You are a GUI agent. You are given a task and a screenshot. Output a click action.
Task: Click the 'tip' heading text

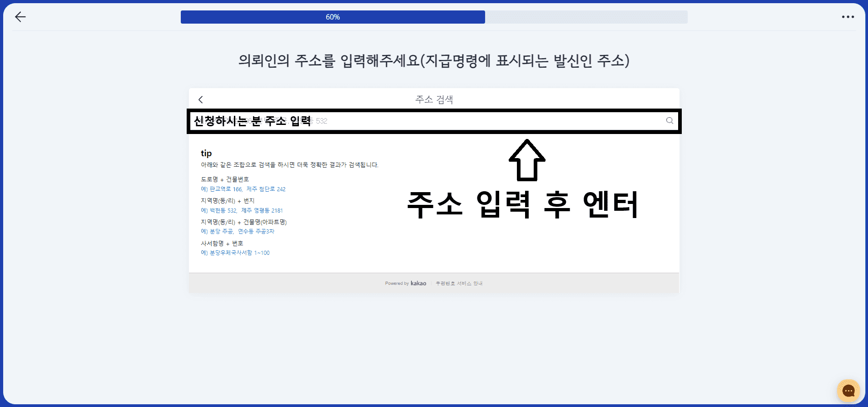(x=206, y=153)
